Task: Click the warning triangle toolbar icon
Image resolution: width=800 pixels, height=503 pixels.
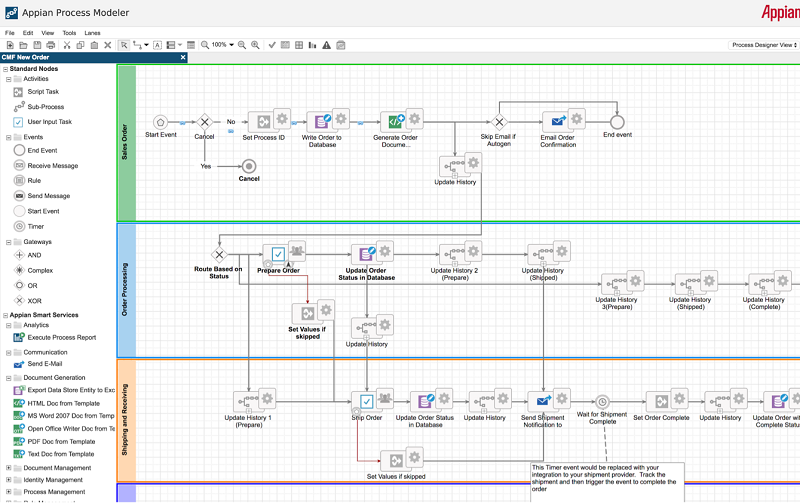Action: coord(327,45)
